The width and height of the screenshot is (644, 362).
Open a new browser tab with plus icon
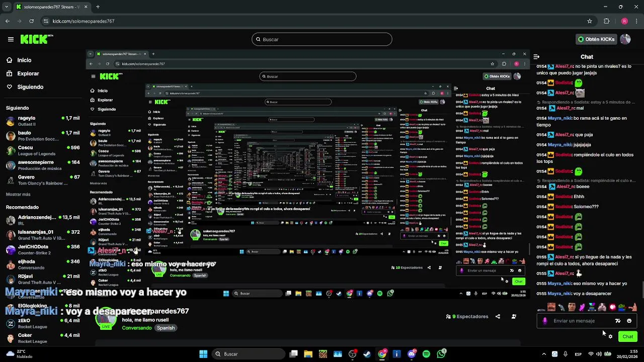click(x=98, y=7)
